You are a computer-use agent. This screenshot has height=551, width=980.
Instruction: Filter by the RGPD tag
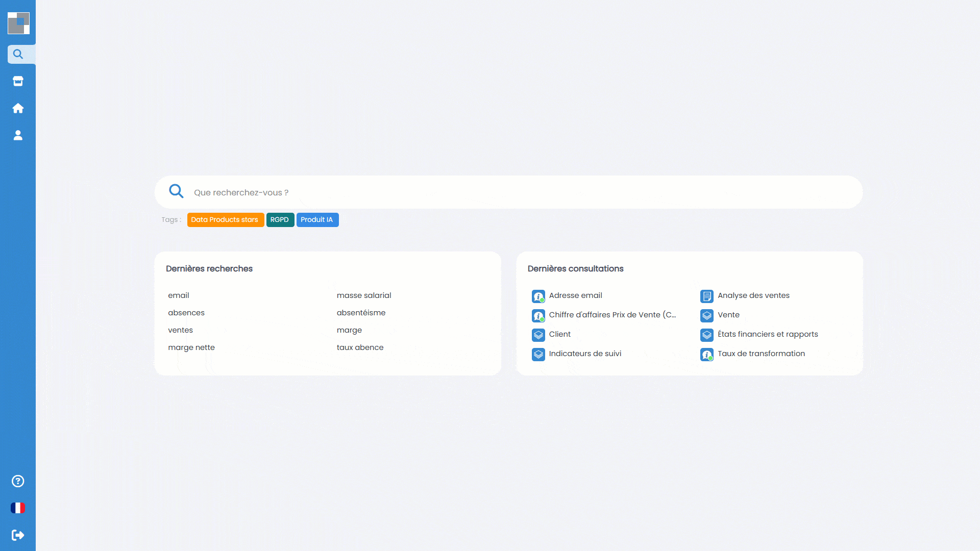tap(280, 220)
